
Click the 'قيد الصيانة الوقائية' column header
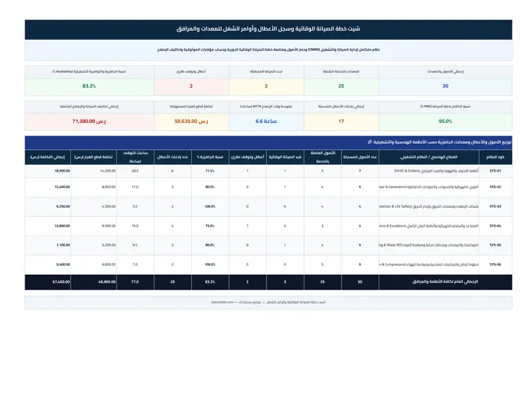coord(285,157)
